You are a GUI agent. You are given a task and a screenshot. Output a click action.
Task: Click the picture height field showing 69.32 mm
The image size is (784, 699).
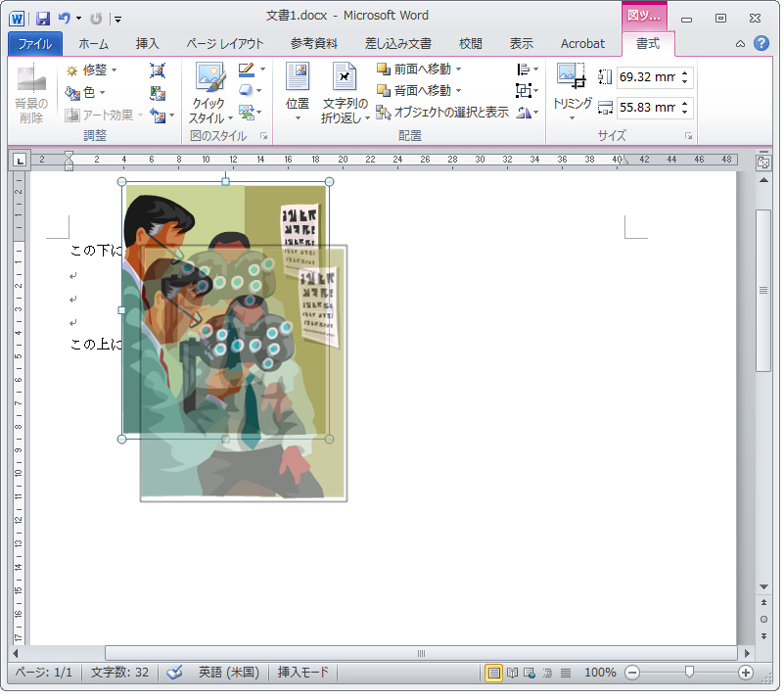[x=646, y=76]
